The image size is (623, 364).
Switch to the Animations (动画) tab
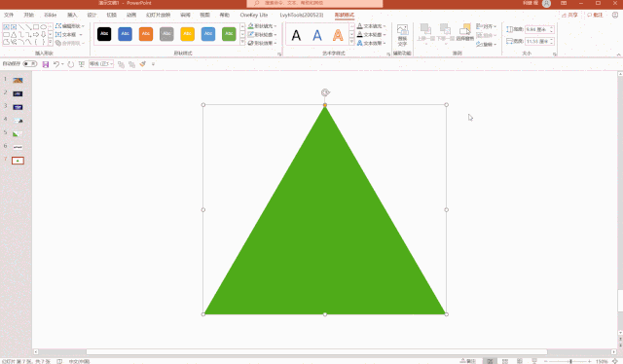pyautogui.click(x=131, y=15)
